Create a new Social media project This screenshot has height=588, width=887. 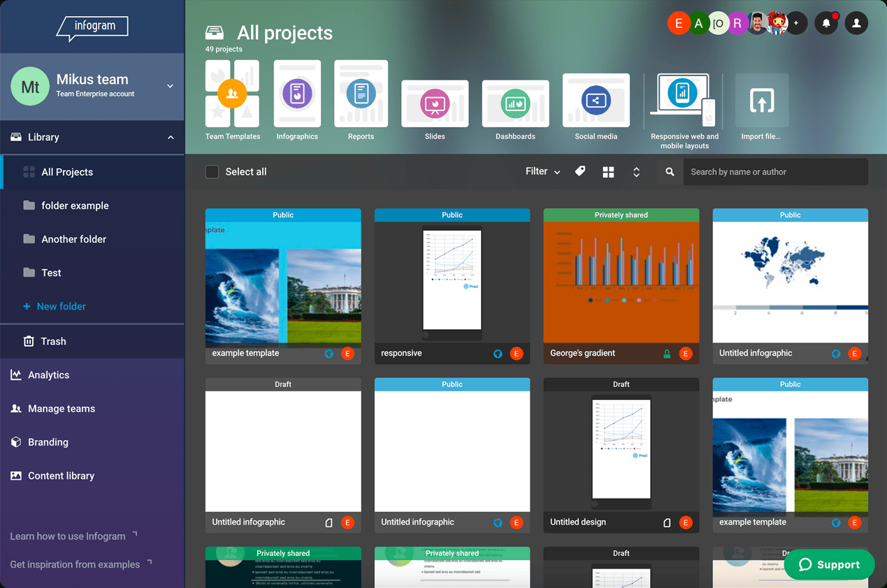pyautogui.click(x=596, y=101)
